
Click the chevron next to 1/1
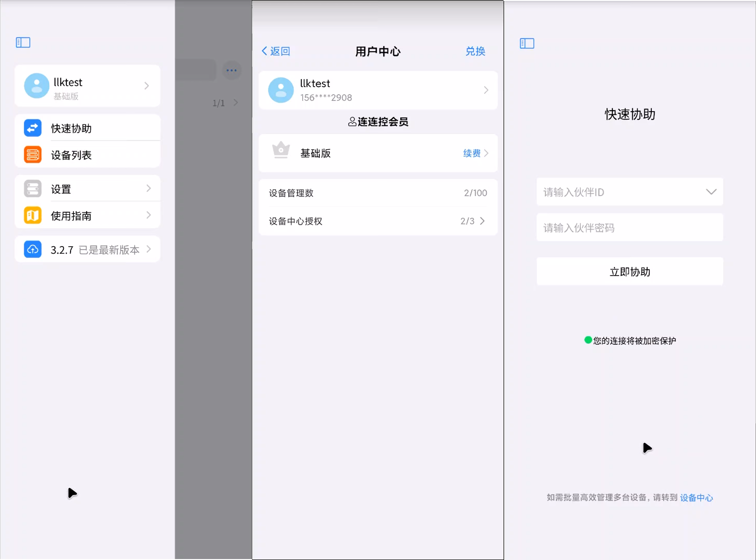click(235, 102)
